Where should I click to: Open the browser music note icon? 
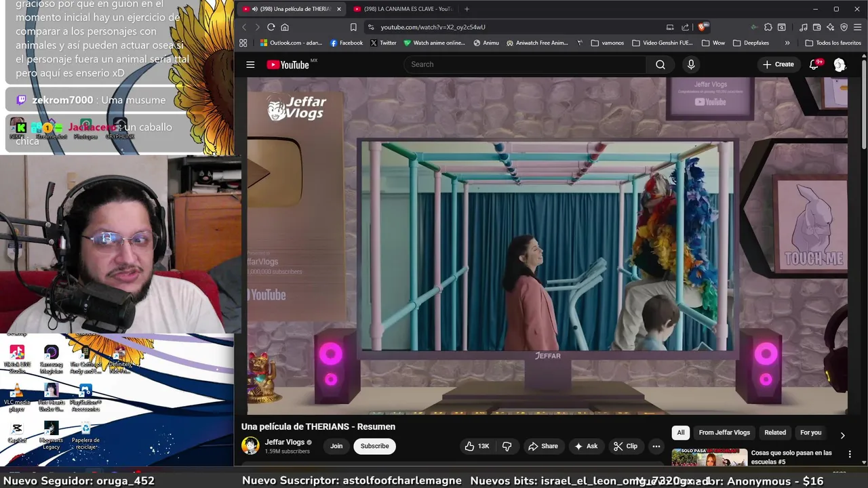pyautogui.click(x=804, y=27)
